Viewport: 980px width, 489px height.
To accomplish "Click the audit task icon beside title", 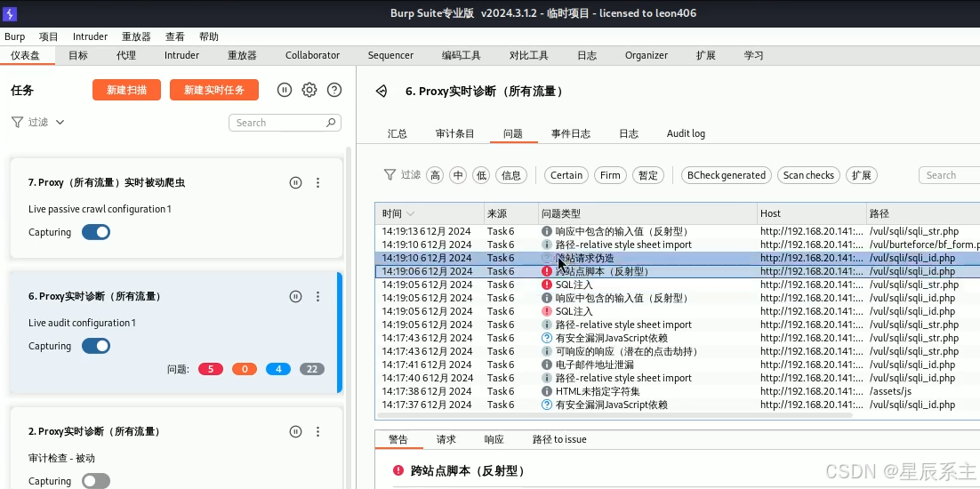I will point(382,92).
